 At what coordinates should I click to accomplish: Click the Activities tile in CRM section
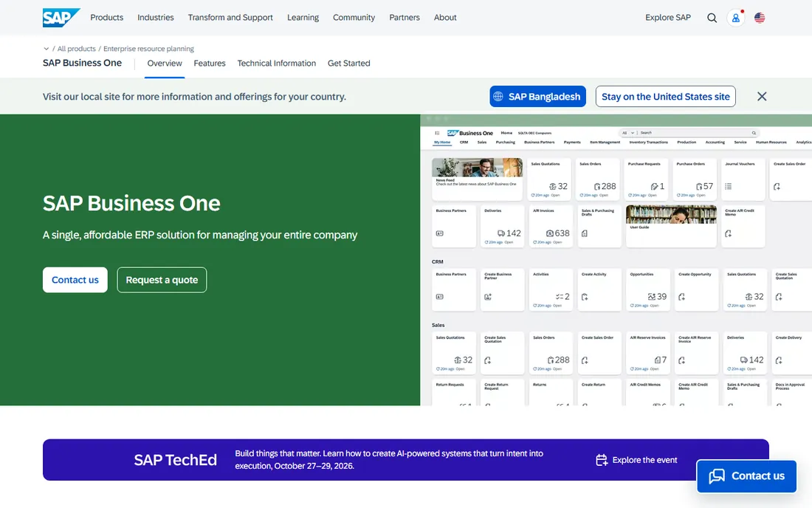[x=551, y=289]
